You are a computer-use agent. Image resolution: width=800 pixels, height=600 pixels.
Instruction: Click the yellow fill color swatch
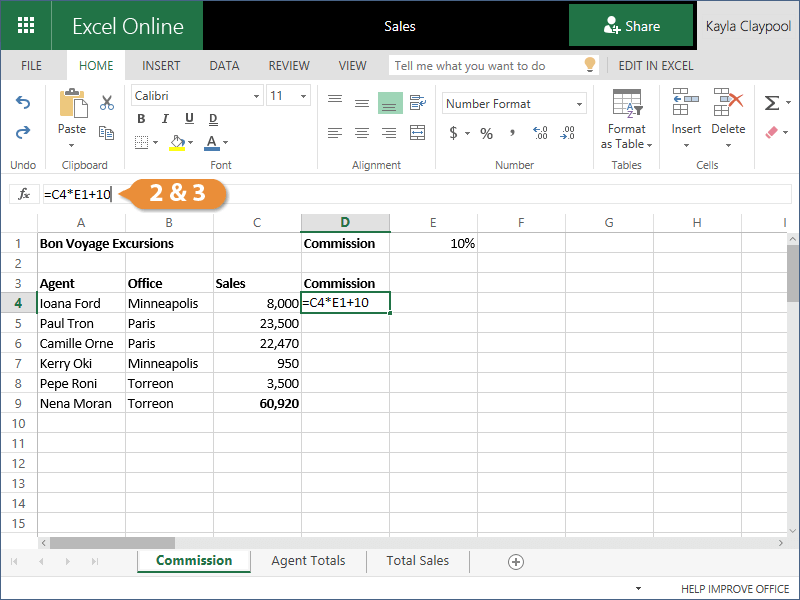pyautogui.click(x=177, y=142)
